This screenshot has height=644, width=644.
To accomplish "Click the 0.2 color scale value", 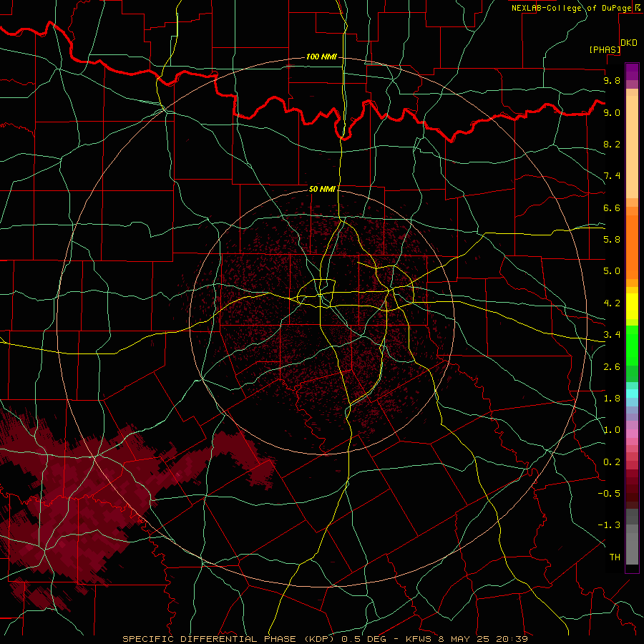I will point(612,462).
